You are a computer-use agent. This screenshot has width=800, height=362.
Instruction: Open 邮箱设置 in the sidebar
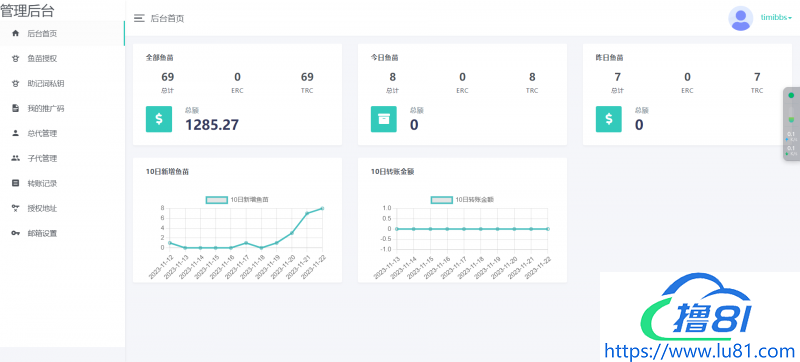click(62, 234)
